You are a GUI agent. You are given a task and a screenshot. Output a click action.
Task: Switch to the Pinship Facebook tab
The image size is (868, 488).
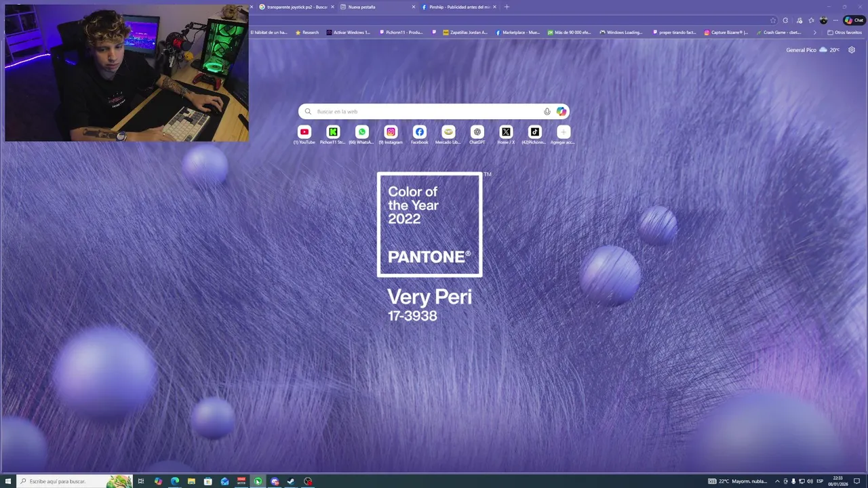pos(459,7)
